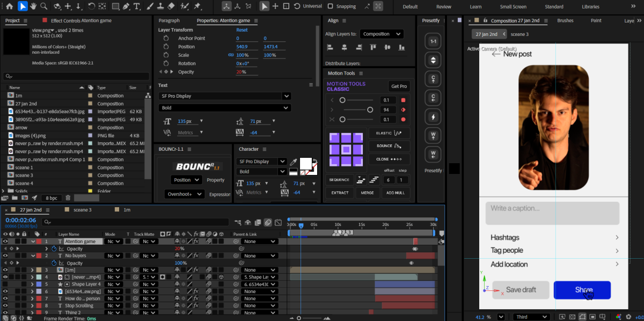Click the Home icon
The image size is (644, 321).
click(x=9, y=6)
